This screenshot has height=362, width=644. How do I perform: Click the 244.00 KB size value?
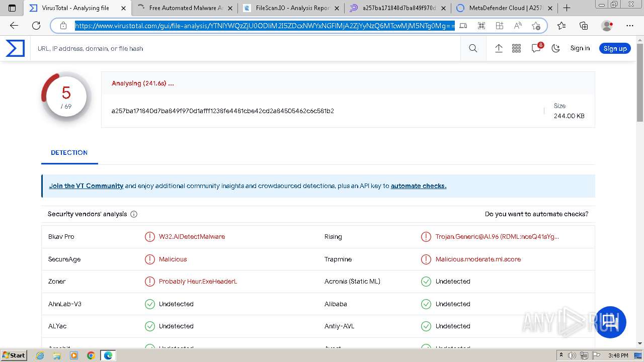tap(569, 116)
